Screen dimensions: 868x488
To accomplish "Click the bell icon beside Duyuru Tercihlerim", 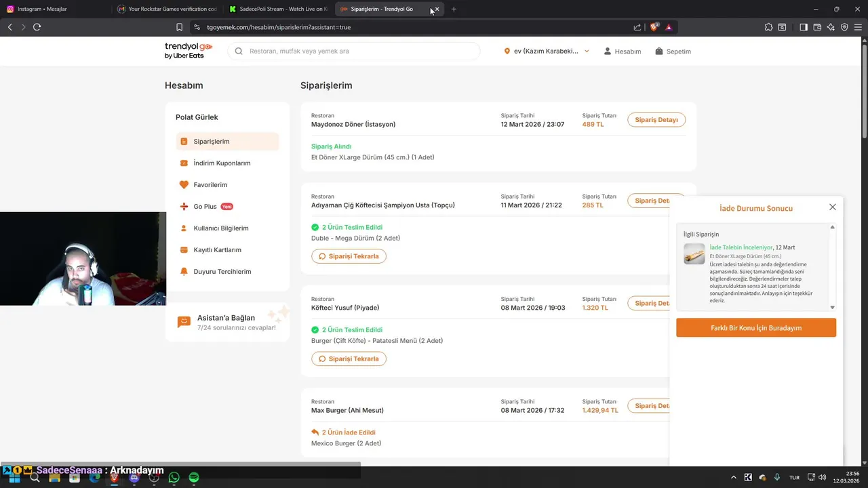I will tap(184, 272).
